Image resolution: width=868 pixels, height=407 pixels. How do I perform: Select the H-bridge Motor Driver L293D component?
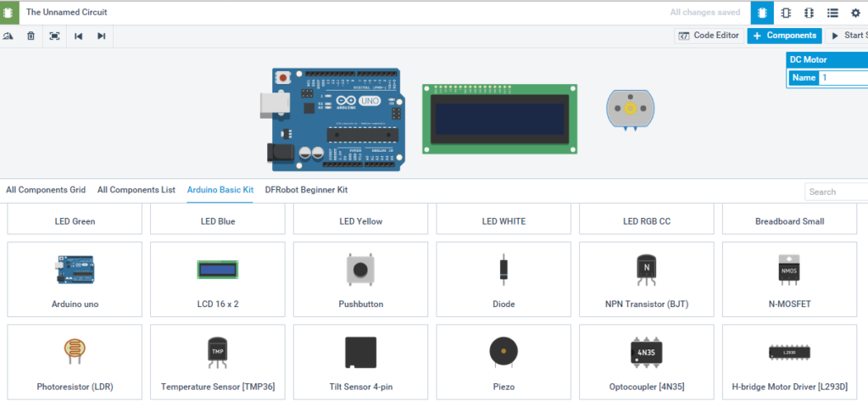[789, 362]
